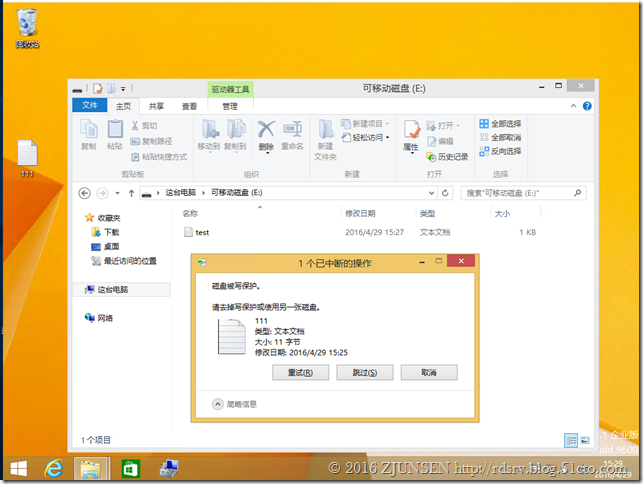Select Network (网络) in navigation pane
The width and height of the screenshot is (643, 484).
[x=99, y=318]
